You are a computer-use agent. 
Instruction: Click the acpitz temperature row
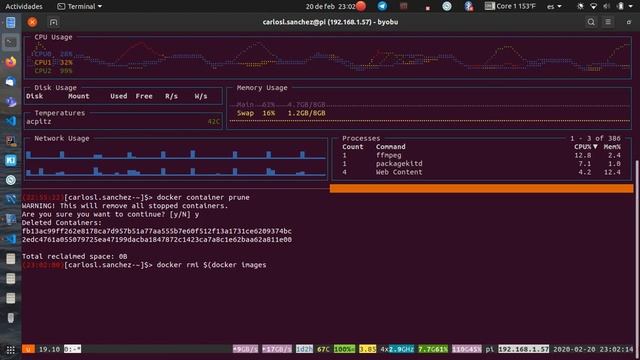tap(123, 122)
